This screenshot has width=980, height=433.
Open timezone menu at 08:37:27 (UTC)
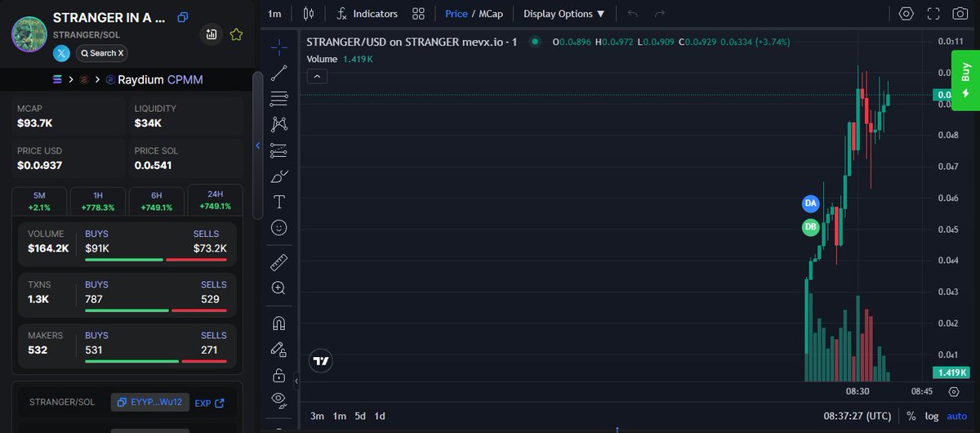click(857, 416)
